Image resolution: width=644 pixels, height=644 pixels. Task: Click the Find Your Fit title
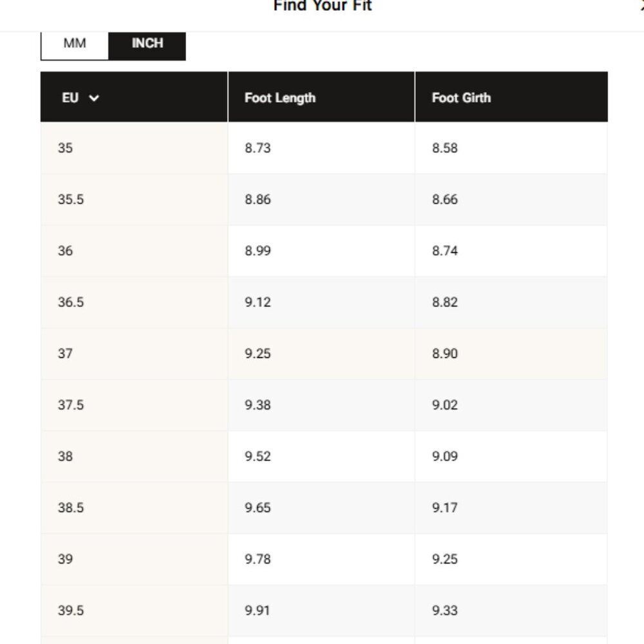[323, 6]
